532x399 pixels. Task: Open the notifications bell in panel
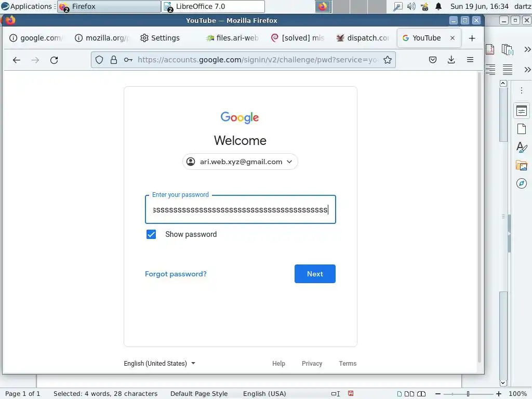click(x=438, y=6)
